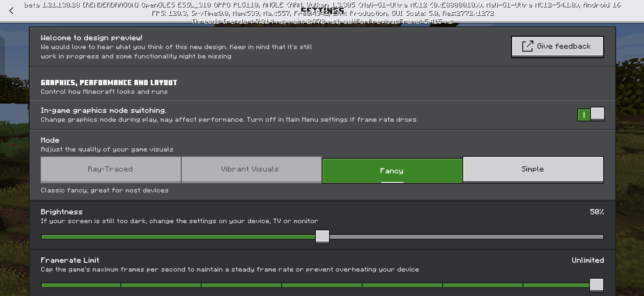Click the Mode section label
Viewport: 644px width, 296px height.
pyautogui.click(x=50, y=140)
